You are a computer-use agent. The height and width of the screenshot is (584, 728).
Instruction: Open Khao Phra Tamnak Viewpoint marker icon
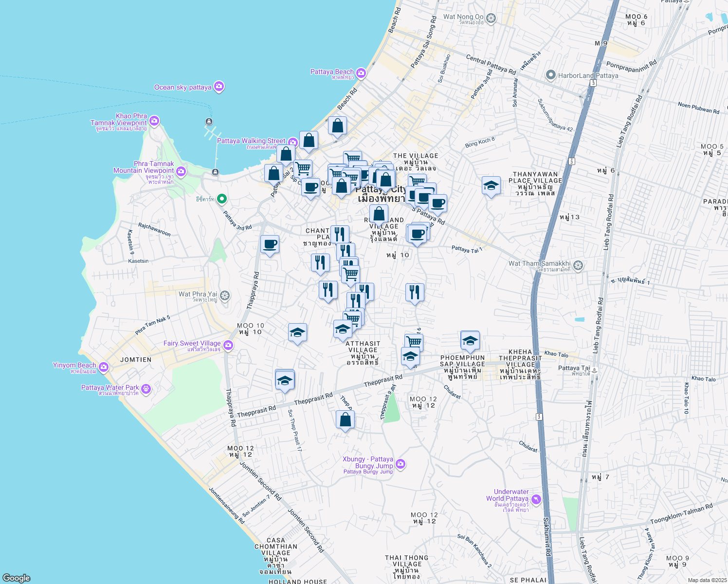tap(154, 121)
